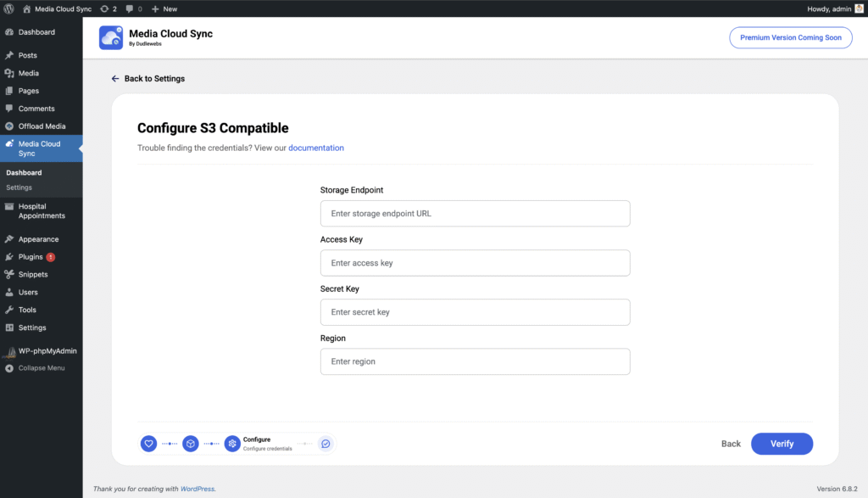
Task: Open comments bubble in admin bar
Action: click(133, 8)
